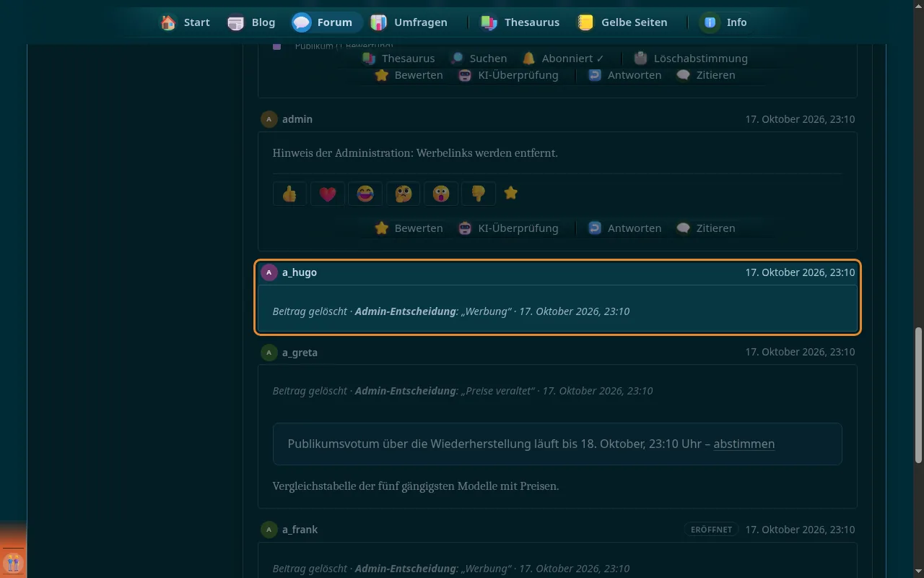924x578 pixels.
Task: Click the abstimmen link in the vote notice
Action: click(x=744, y=444)
